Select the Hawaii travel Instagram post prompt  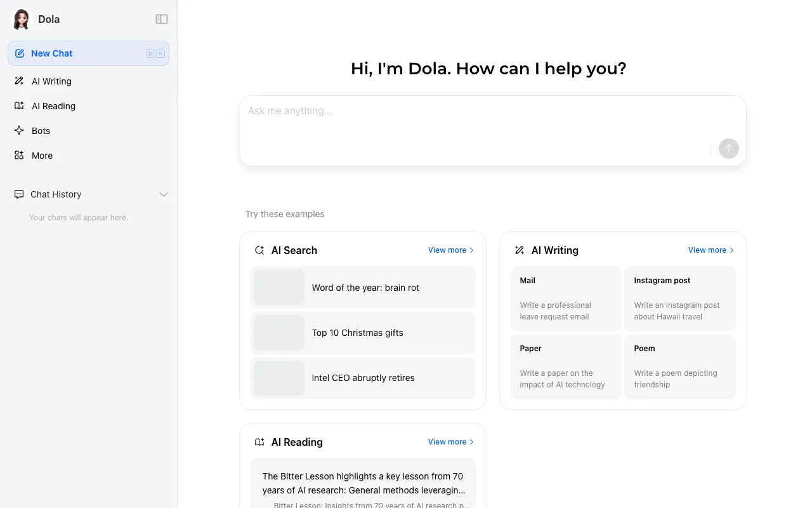click(x=679, y=298)
